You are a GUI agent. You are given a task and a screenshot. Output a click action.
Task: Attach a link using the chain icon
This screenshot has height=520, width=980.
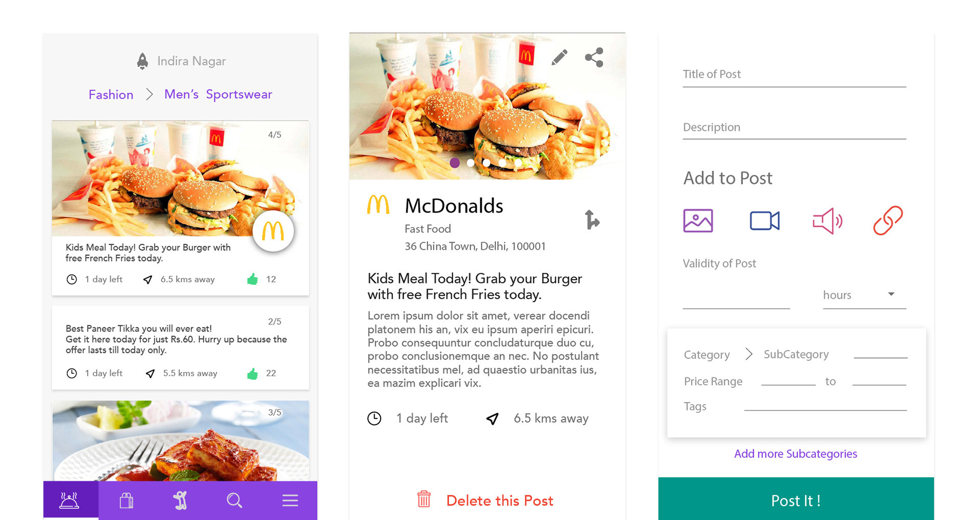(888, 221)
